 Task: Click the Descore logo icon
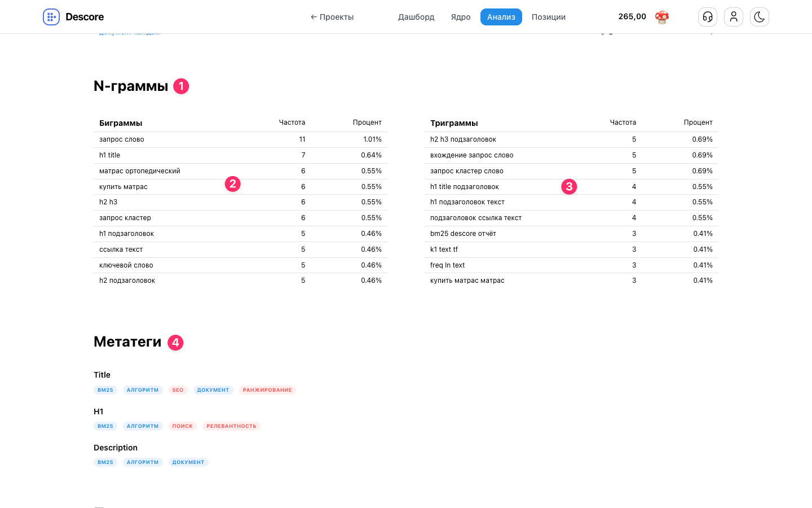tap(51, 17)
